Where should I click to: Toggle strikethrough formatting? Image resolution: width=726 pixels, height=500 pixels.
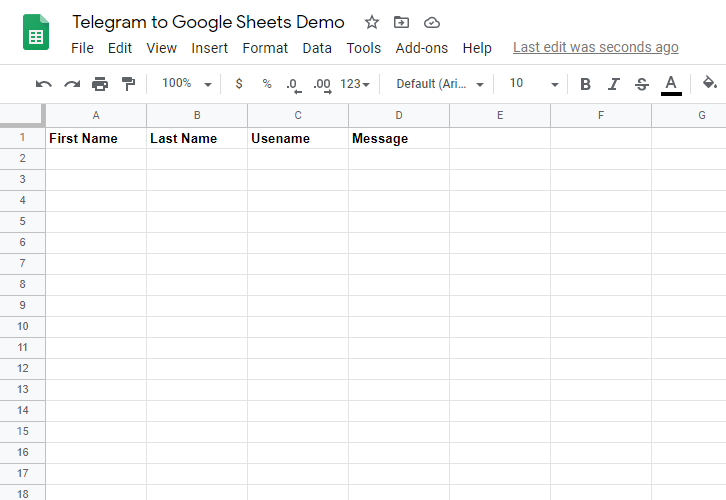tap(642, 84)
